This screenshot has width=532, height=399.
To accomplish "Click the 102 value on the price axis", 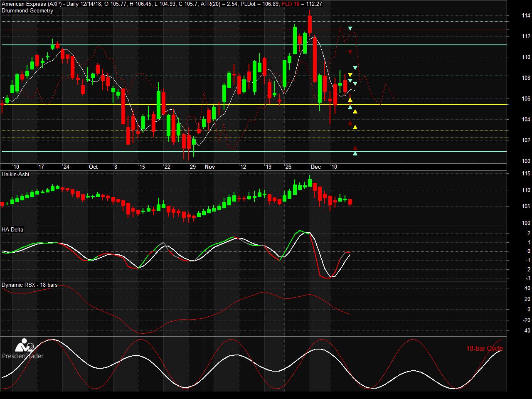I will tap(526, 140).
